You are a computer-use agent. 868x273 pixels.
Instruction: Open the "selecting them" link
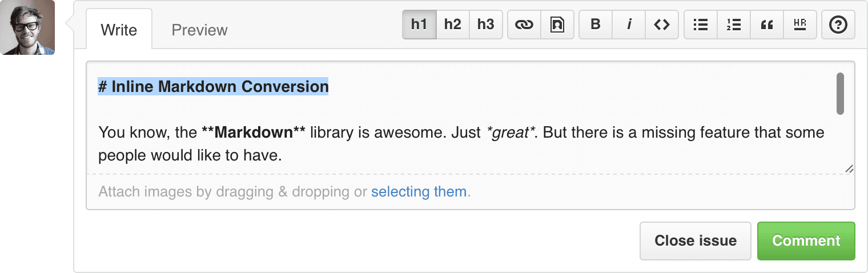419,191
